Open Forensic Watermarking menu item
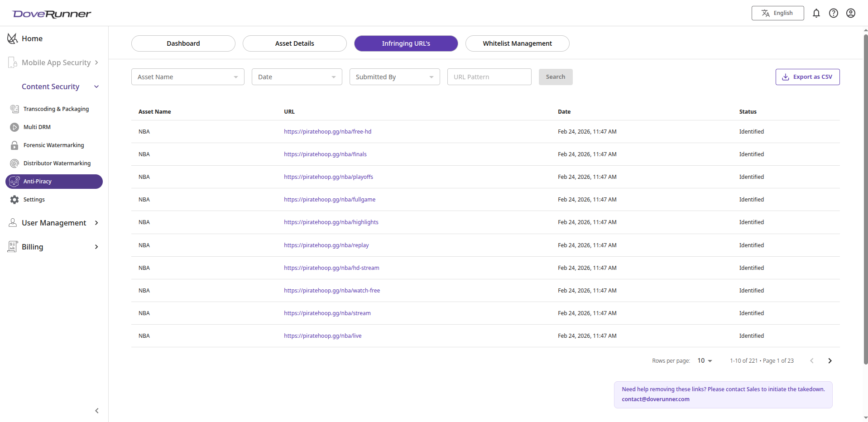This screenshot has height=422, width=868. tap(54, 145)
